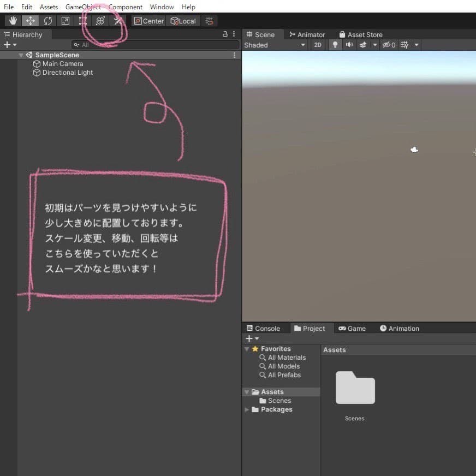Screen dimensions: 476x476
Task: Select the Scale tool
Action: point(65,20)
